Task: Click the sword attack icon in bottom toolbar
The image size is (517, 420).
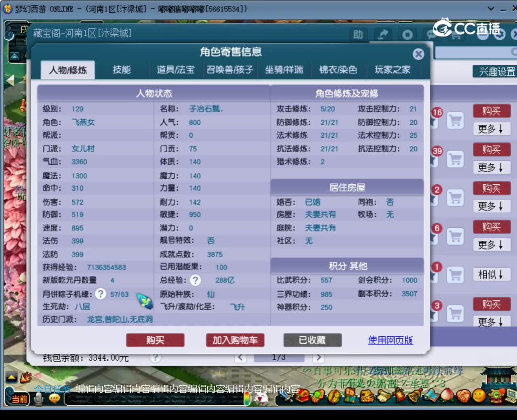Action: coord(286,396)
